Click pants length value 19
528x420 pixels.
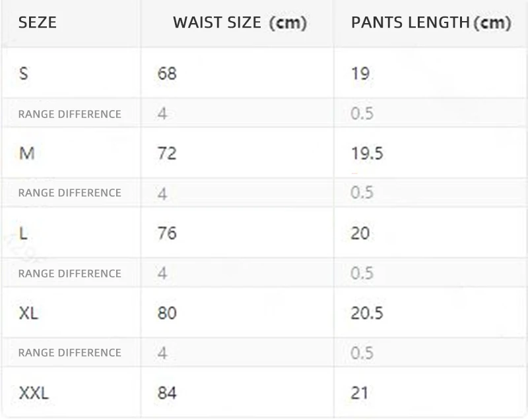click(x=360, y=73)
